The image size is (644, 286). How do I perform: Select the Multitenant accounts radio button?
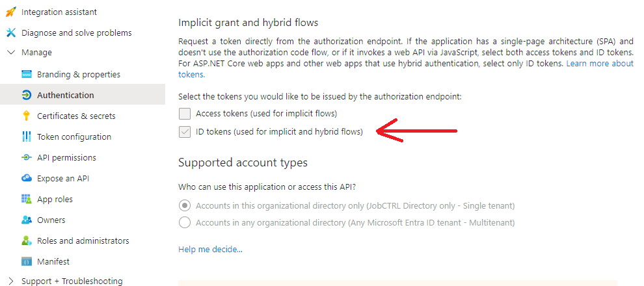point(185,223)
